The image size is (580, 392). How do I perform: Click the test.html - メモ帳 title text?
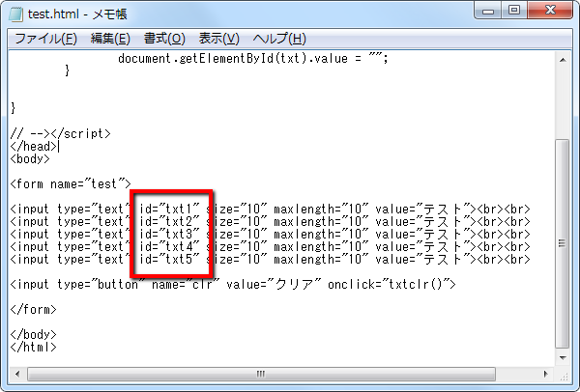point(77,14)
